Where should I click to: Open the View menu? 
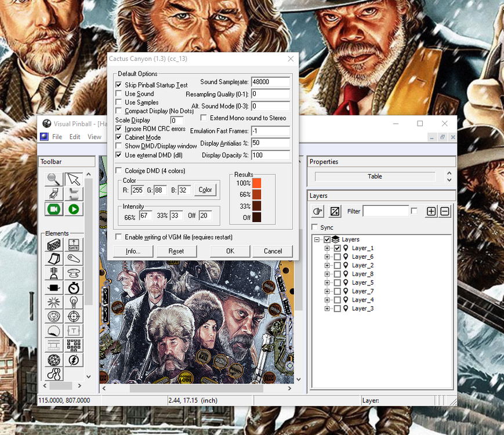coord(95,137)
